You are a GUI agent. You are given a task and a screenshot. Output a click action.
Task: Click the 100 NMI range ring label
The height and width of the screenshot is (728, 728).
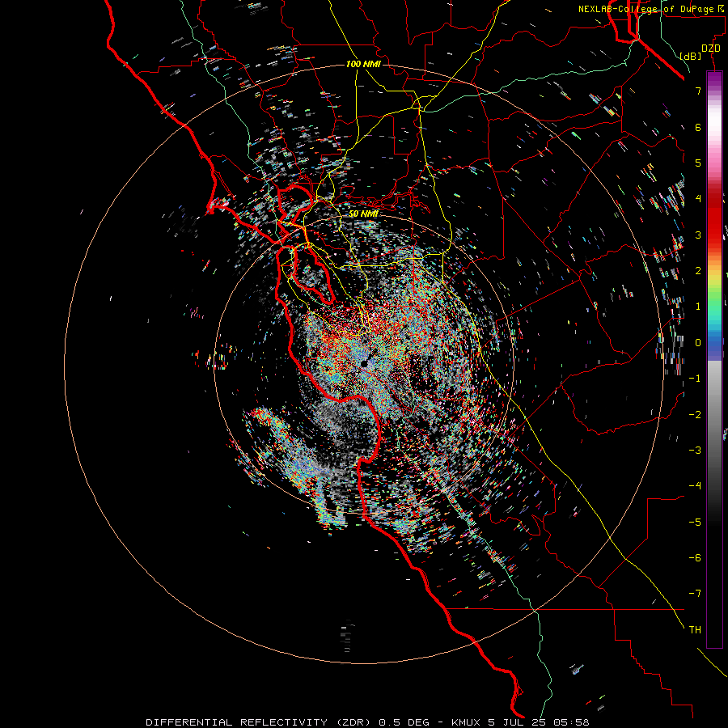[x=363, y=64]
